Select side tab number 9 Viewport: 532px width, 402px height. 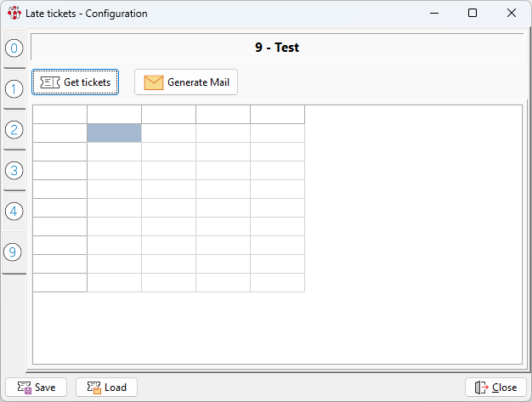(14, 252)
